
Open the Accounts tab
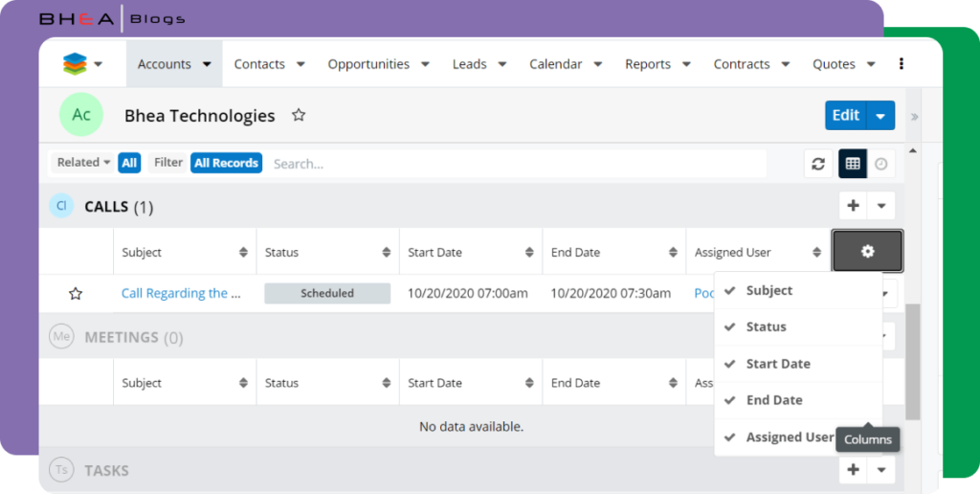(x=165, y=64)
